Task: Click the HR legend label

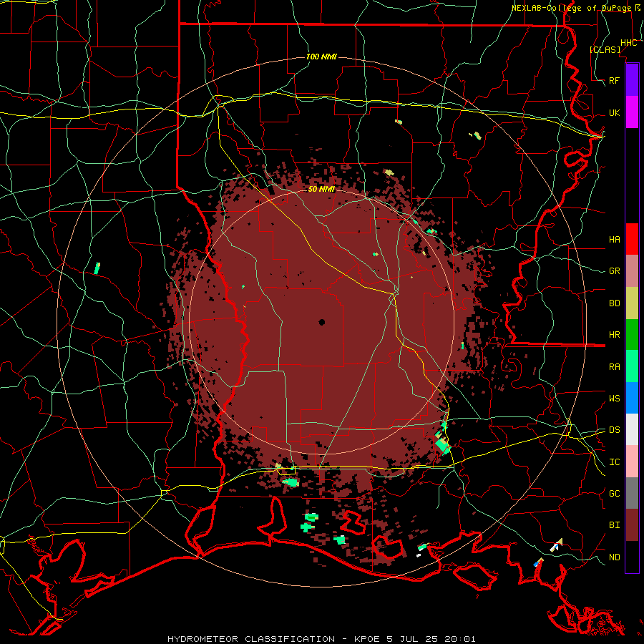Action: pos(614,335)
